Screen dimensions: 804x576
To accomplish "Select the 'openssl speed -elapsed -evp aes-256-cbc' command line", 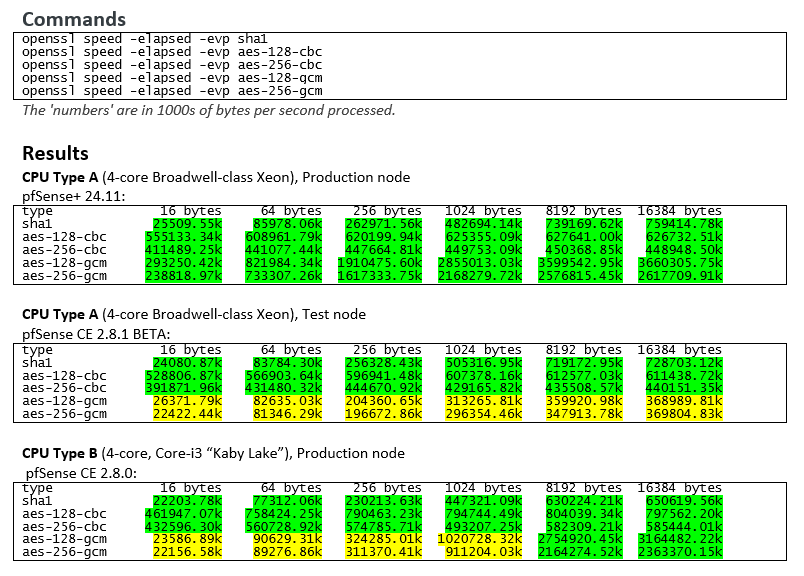I will (172, 65).
